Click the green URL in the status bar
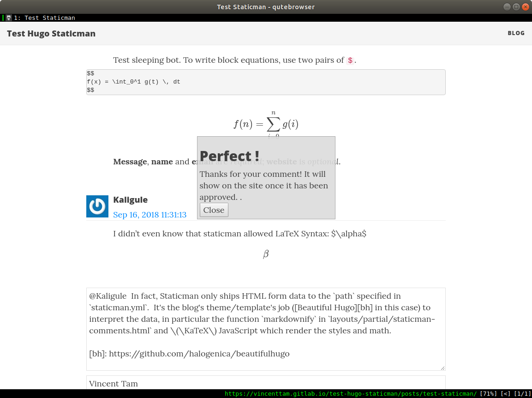This screenshot has height=398, width=532. pyautogui.click(x=350, y=394)
